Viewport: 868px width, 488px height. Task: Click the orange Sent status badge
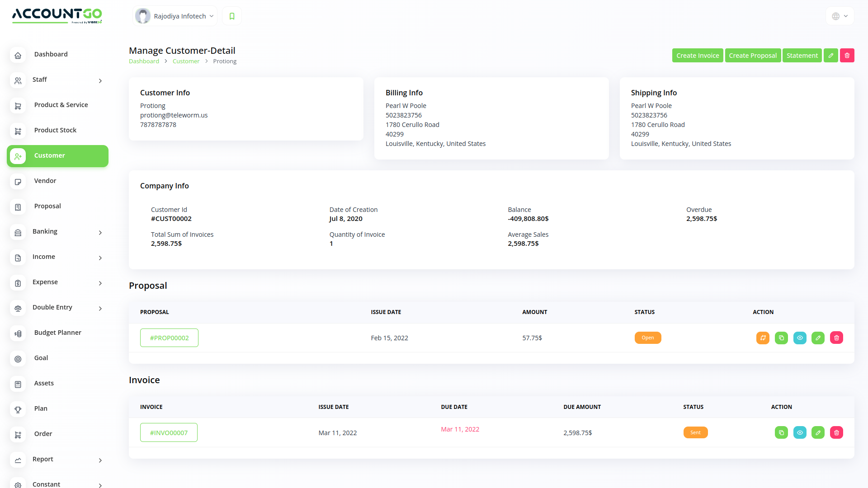695,432
